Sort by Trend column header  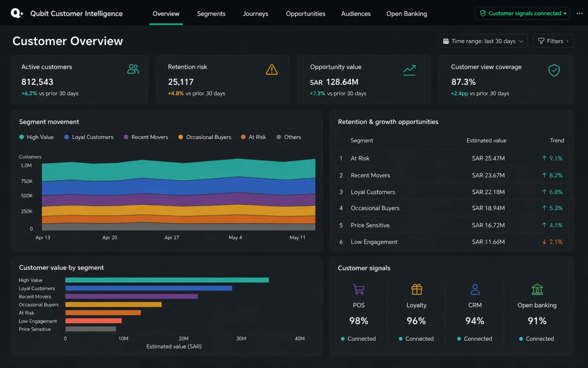point(557,140)
